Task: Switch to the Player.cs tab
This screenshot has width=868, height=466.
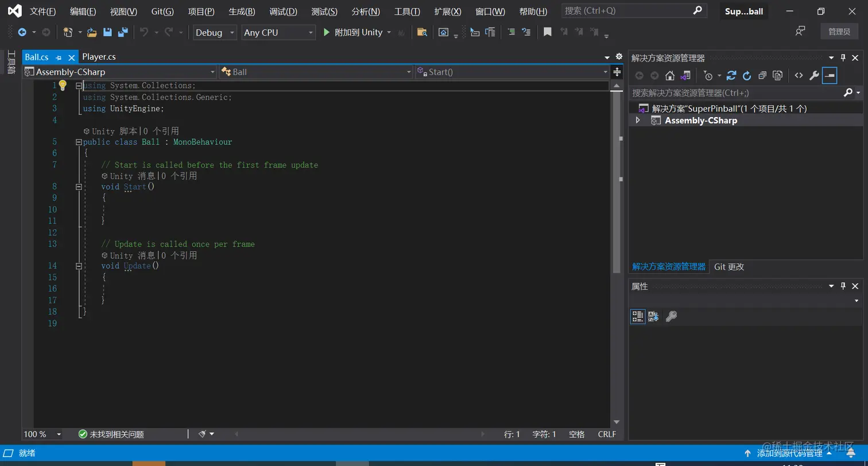Action: click(x=99, y=56)
